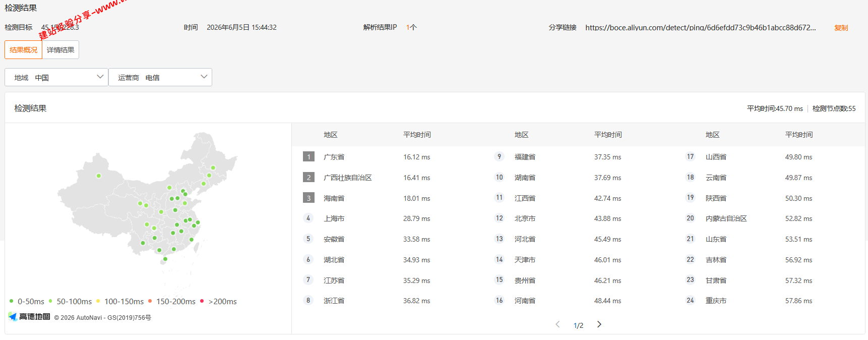Click the 河南省 region name
The height and width of the screenshot is (340, 868).
tap(525, 301)
